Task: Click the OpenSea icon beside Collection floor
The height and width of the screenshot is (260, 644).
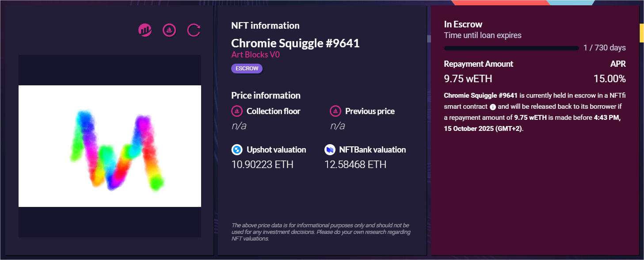Action: point(237,111)
